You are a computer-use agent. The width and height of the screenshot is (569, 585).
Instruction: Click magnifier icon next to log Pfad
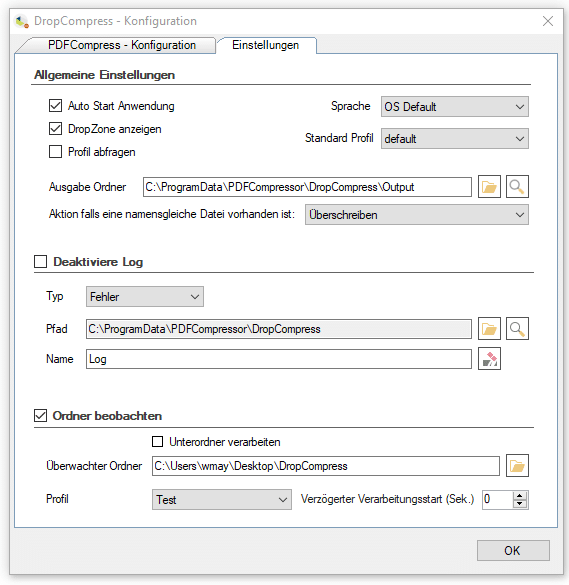(x=517, y=329)
